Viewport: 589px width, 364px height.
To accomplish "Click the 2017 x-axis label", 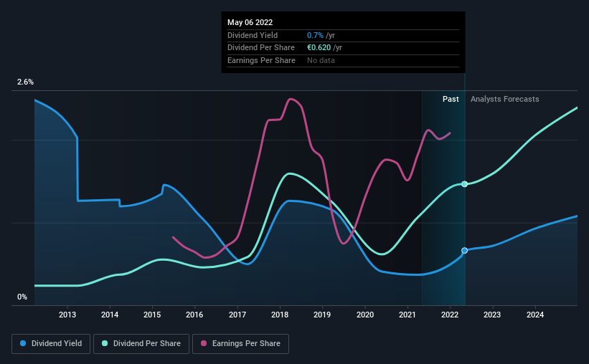I will [x=237, y=315].
